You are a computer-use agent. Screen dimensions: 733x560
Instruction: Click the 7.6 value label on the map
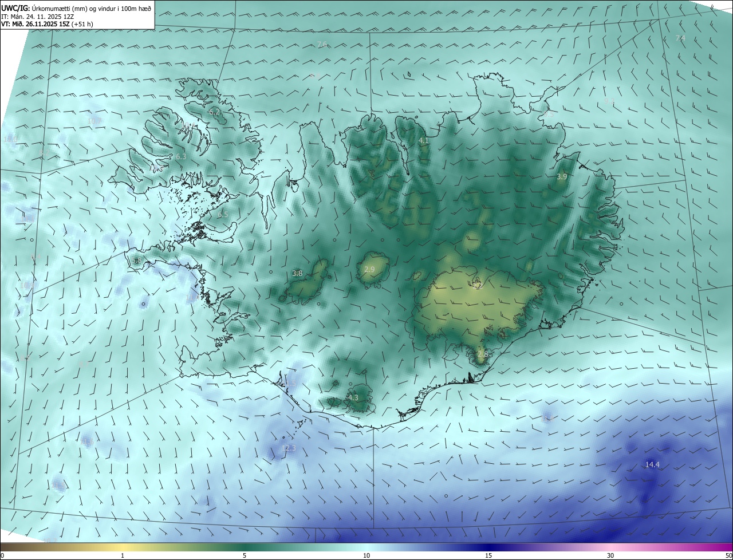pos(322,44)
